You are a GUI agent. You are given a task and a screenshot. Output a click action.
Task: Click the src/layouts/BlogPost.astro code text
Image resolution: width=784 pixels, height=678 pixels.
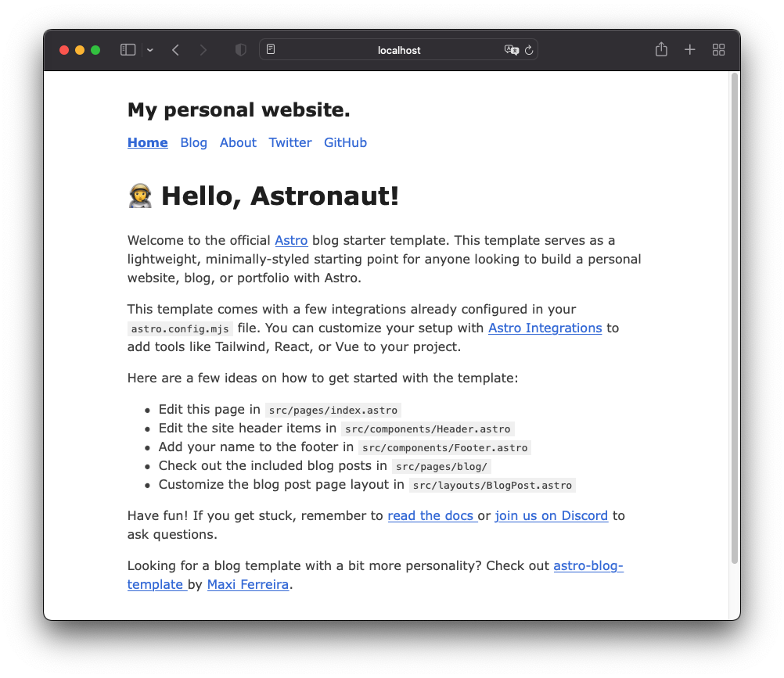tap(492, 485)
